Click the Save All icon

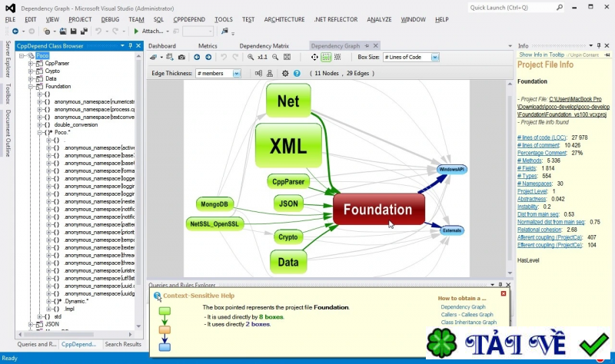[84, 31]
